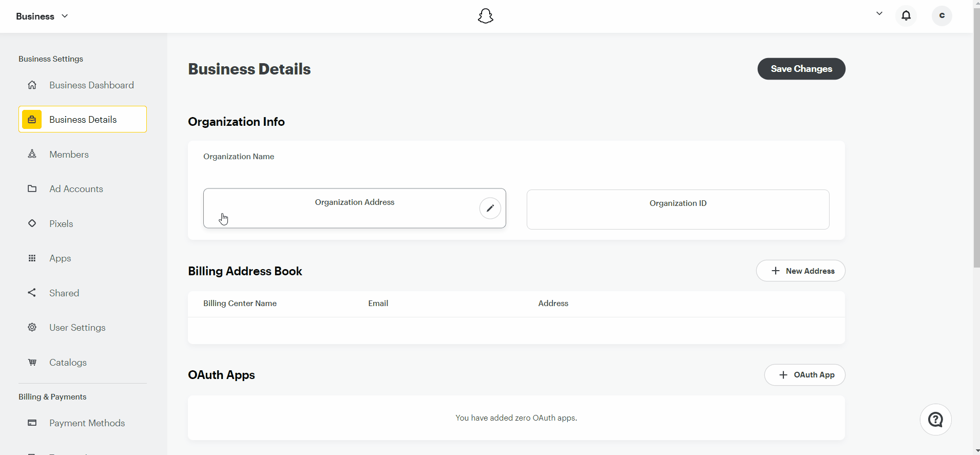Open the account avatar labeled c
980x455 pixels.
click(941, 15)
